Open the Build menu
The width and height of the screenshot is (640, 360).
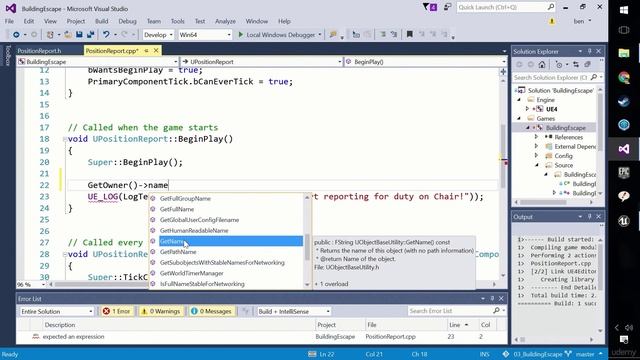tap(102, 21)
